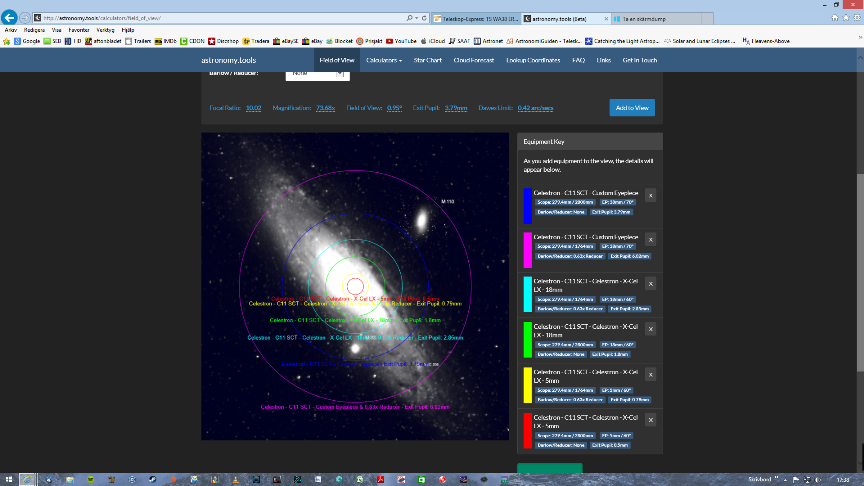Viewport: 864px width, 486px height.
Task: Click the Windows Start button
Action: pyautogui.click(x=8, y=479)
